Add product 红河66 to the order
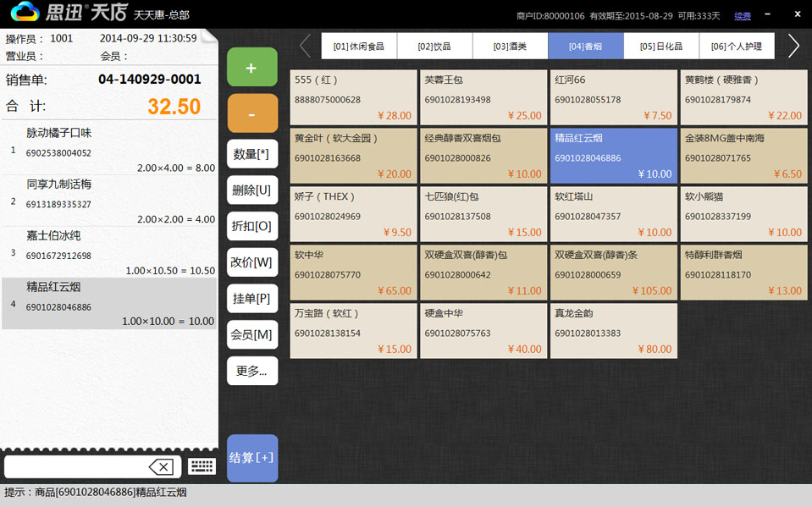 (614, 98)
